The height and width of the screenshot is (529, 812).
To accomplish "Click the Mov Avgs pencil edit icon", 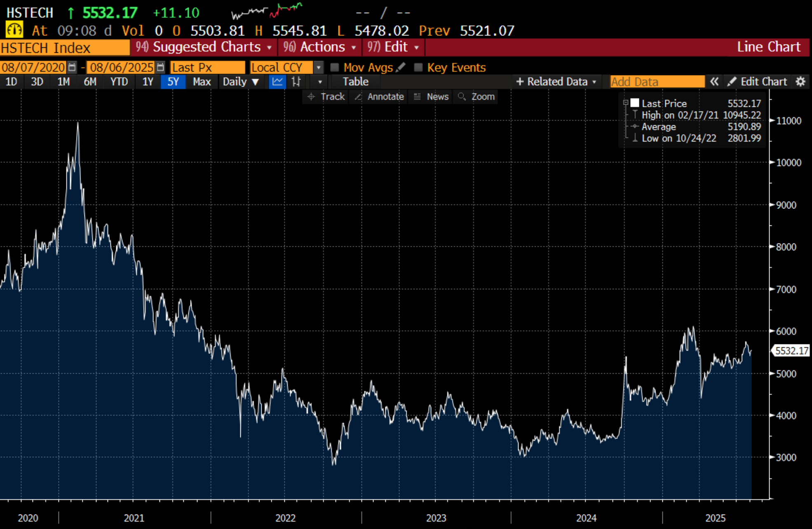I will (401, 67).
